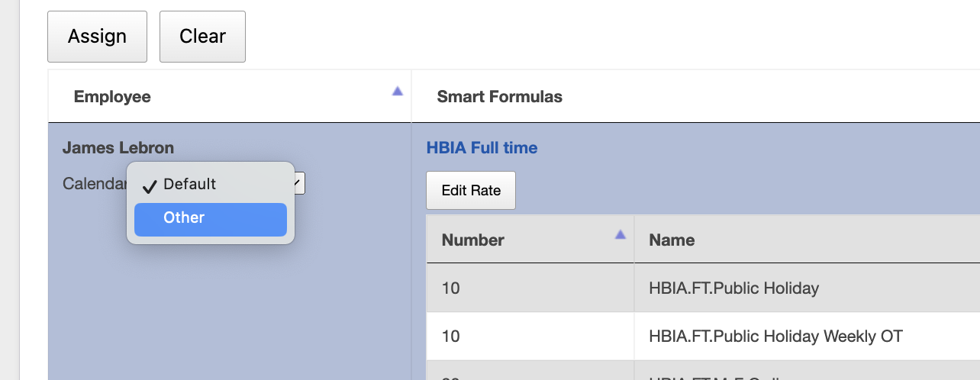
Task: Choose the Other option in Calendar dropdown
Action: point(211,219)
